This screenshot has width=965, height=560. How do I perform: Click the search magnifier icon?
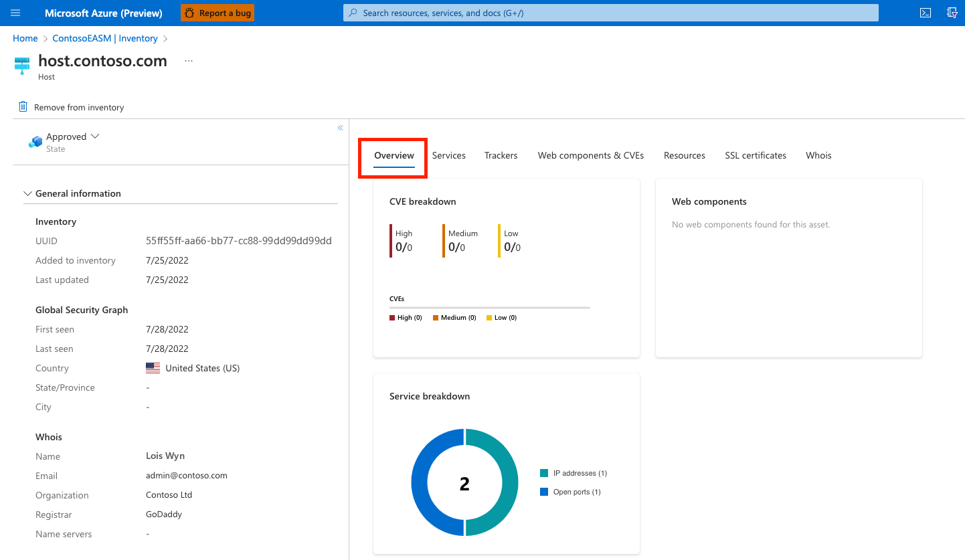point(353,13)
